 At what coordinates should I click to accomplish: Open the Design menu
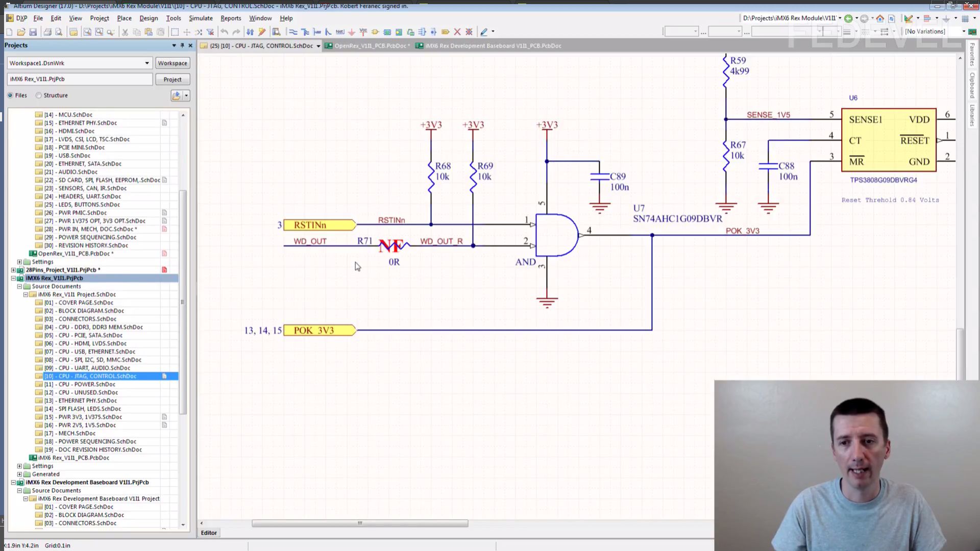click(x=149, y=18)
